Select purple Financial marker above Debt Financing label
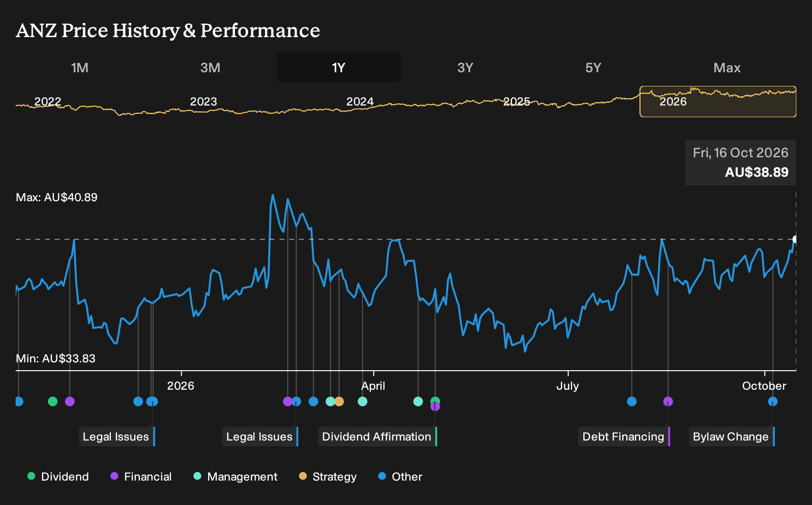Image resolution: width=812 pixels, height=505 pixels. pos(668,401)
